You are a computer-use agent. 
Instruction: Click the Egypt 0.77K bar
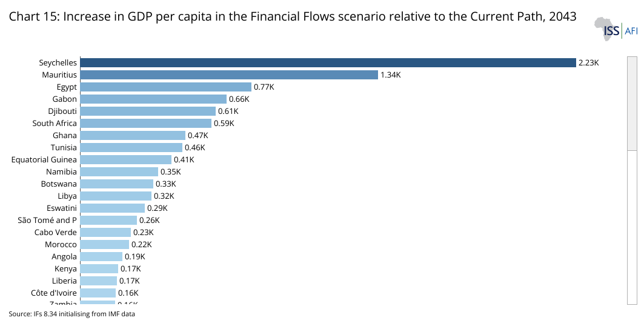click(165, 87)
